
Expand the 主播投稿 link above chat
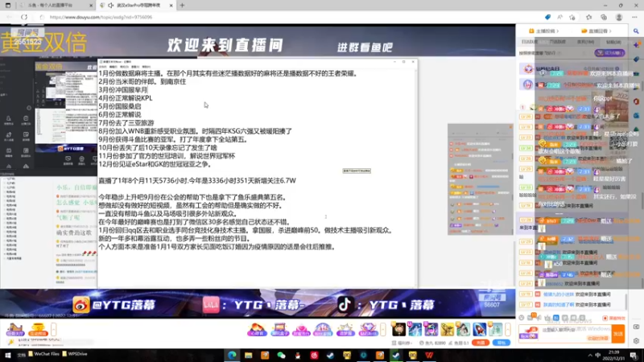(x=544, y=31)
